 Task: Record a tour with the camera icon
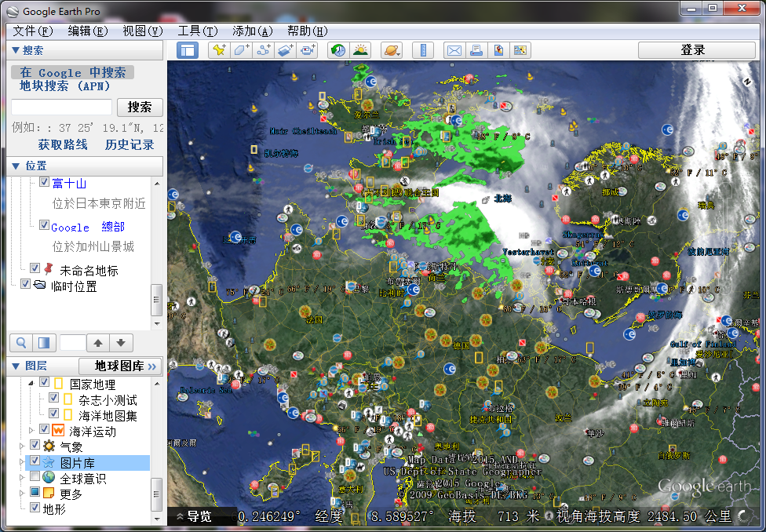click(x=308, y=50)
